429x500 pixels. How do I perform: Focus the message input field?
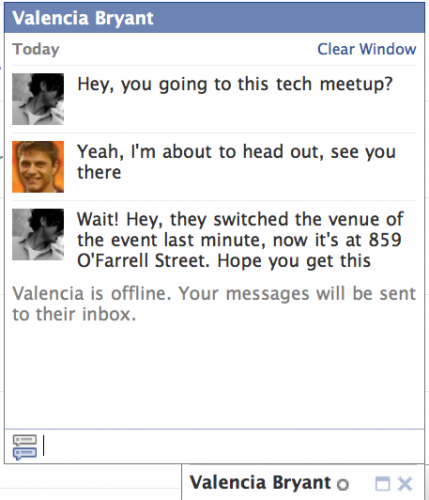click(232, 446)
